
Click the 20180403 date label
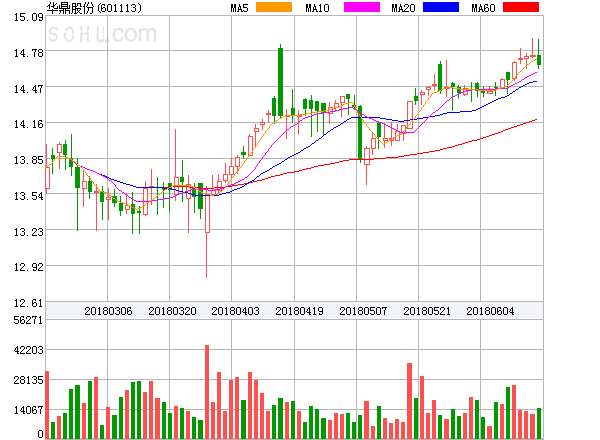coord(235,311)
